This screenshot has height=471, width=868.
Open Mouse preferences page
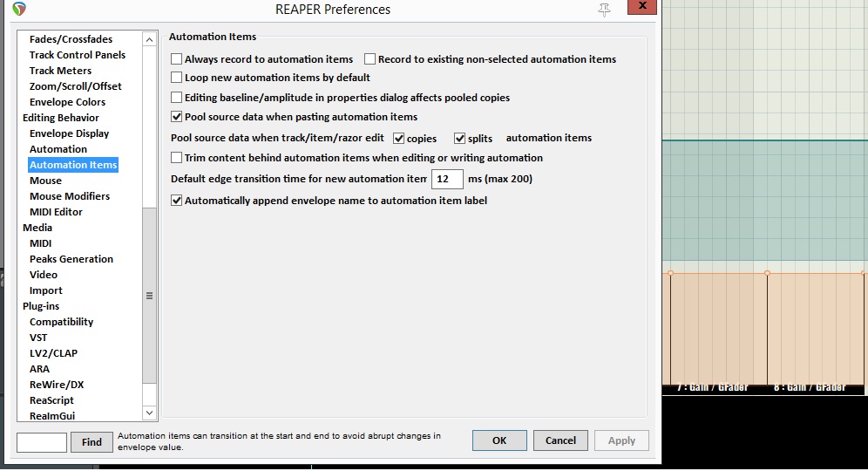(x=45, y=180)
